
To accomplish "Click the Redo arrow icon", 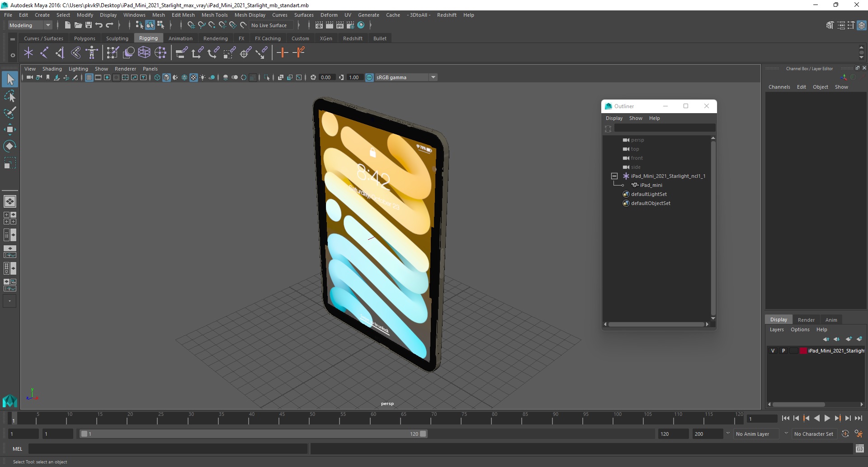I will click(110, 25).
